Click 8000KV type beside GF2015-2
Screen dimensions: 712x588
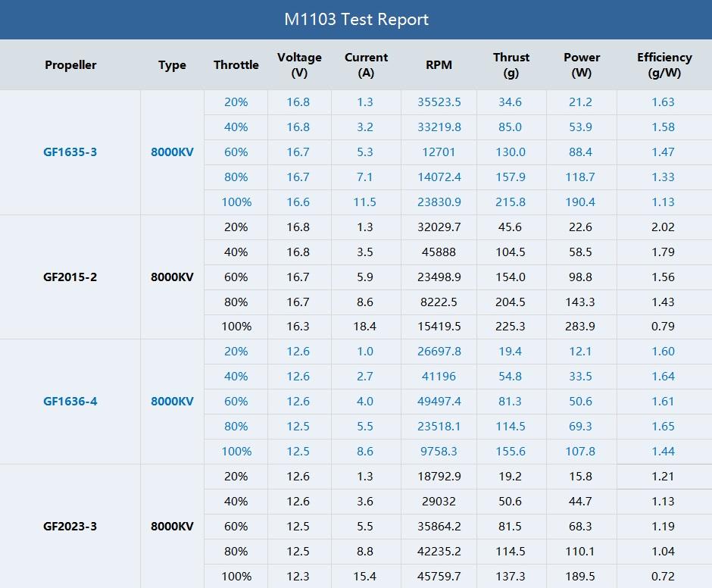point(172,277)
